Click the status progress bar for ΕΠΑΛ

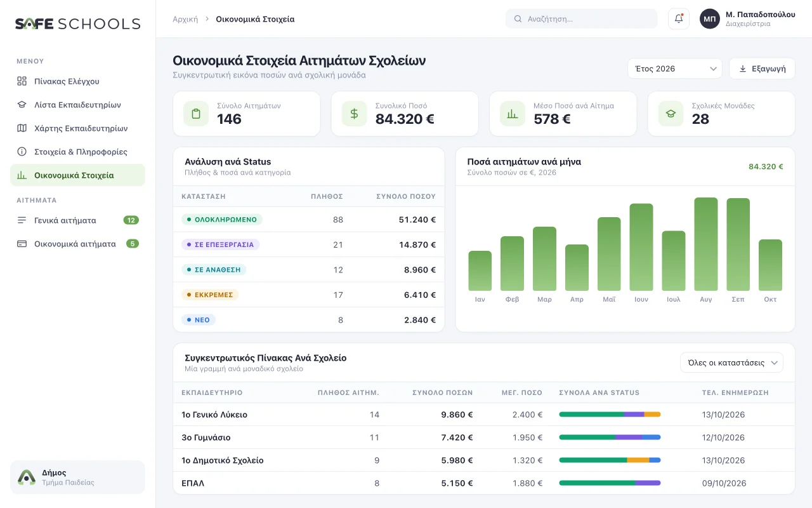coord(610,483)
